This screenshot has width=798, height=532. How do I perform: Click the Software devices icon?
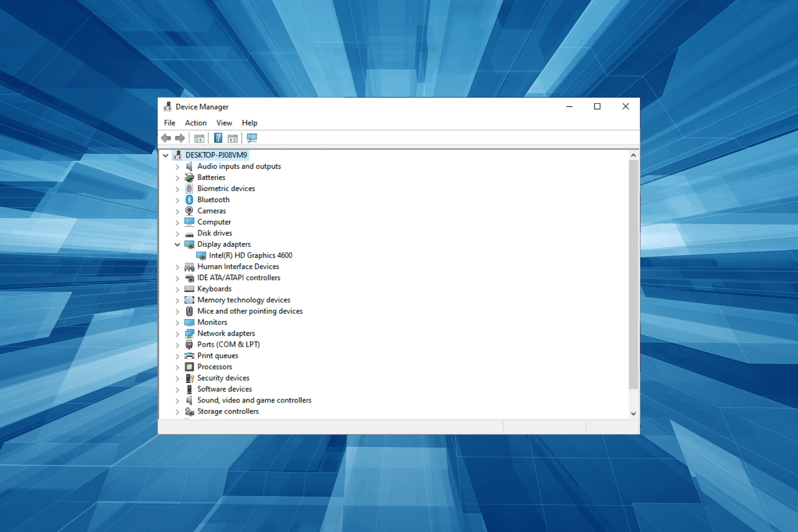pyautogui.click(x=189, y=389)
